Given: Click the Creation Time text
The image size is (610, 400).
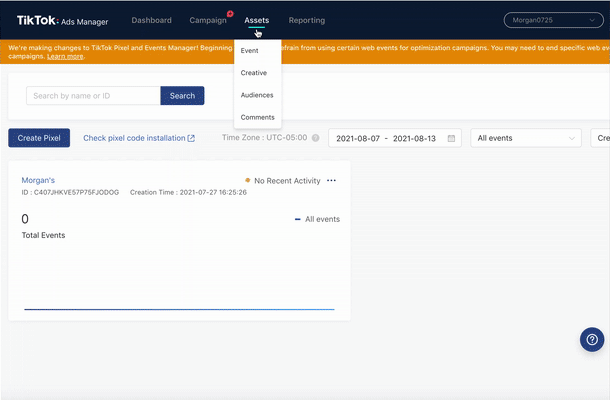Looking at the screenshot, I should click(188, 192).
